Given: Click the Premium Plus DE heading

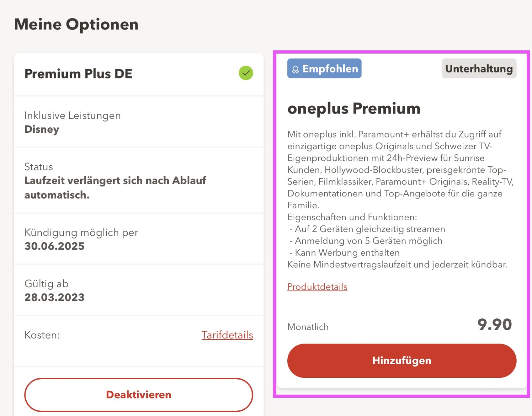Looking at the screenshot, I should point(78,74).
